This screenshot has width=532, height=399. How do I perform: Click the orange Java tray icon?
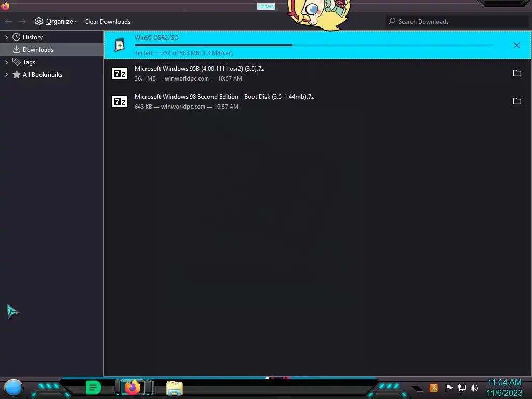tap(434, 388)
